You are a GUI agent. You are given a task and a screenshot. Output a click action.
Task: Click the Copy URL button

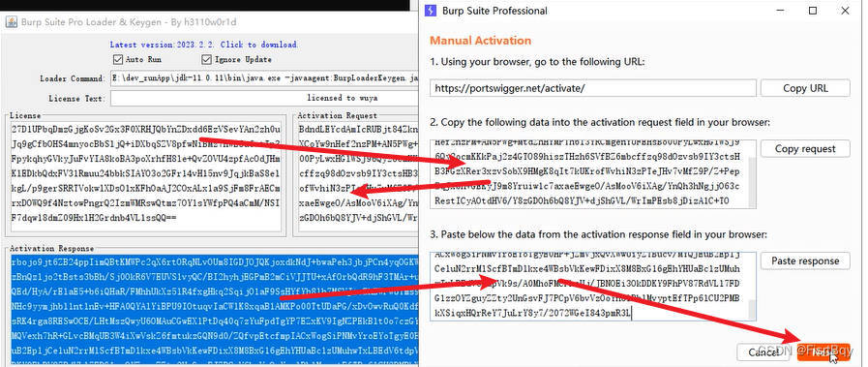[x=805, y=88]
